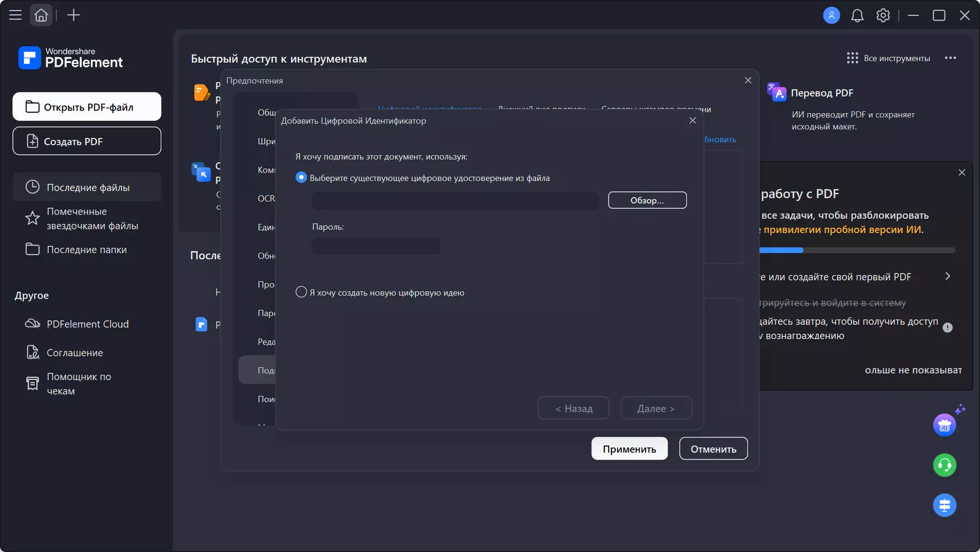Add a new tab with plus icon

(x=74, y=15)
